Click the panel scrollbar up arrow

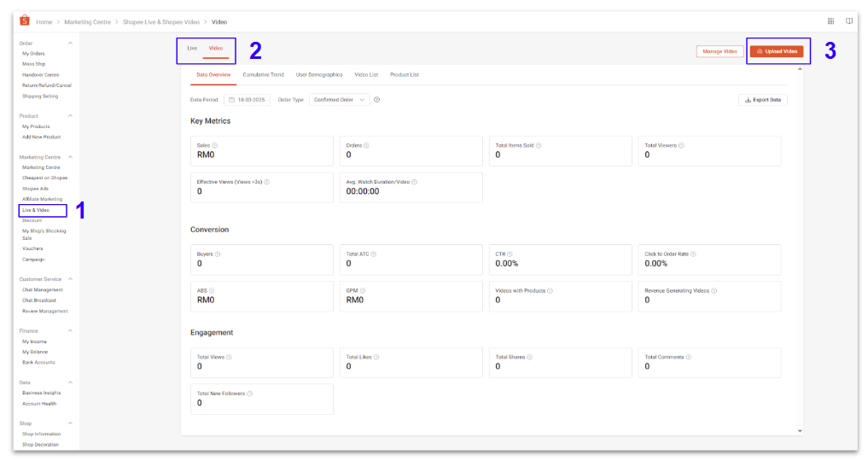[x=800, y=69]
